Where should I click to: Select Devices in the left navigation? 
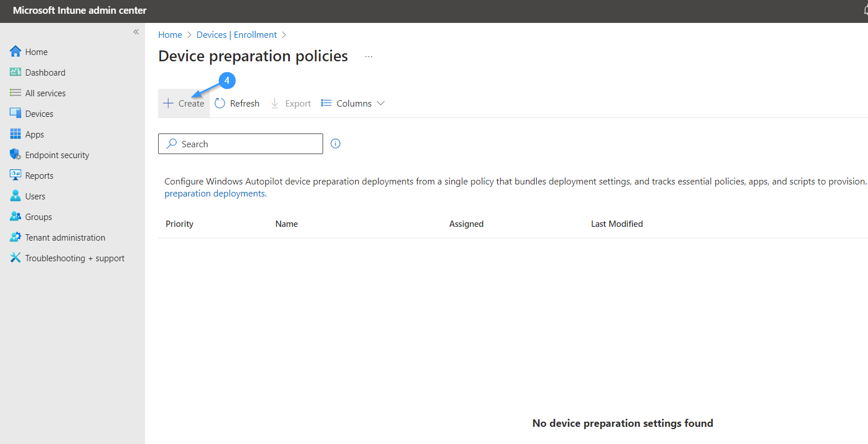(x=39, y=113)
